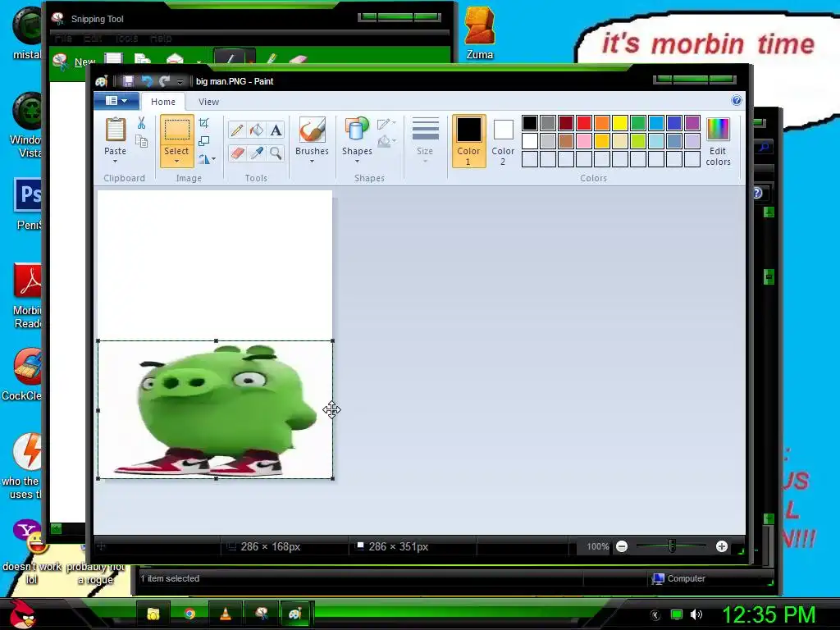Activate the Color 2 button
840x630 pixels.
pyautogui.click(x=503, y=141)
